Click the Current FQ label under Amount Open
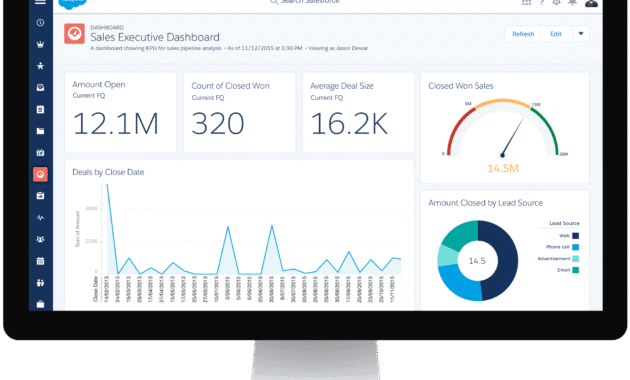 [x=89, y=96]
